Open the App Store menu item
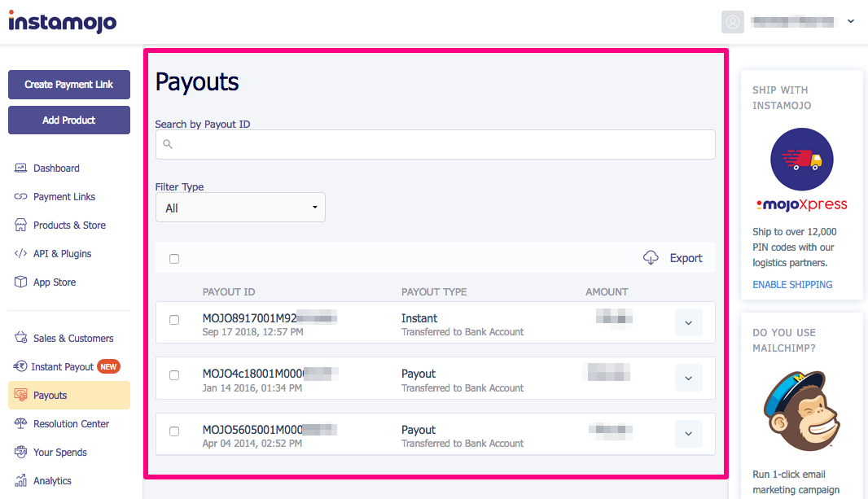Image resolution: width=868 pixels, height=499 pixels. (55, 282)
